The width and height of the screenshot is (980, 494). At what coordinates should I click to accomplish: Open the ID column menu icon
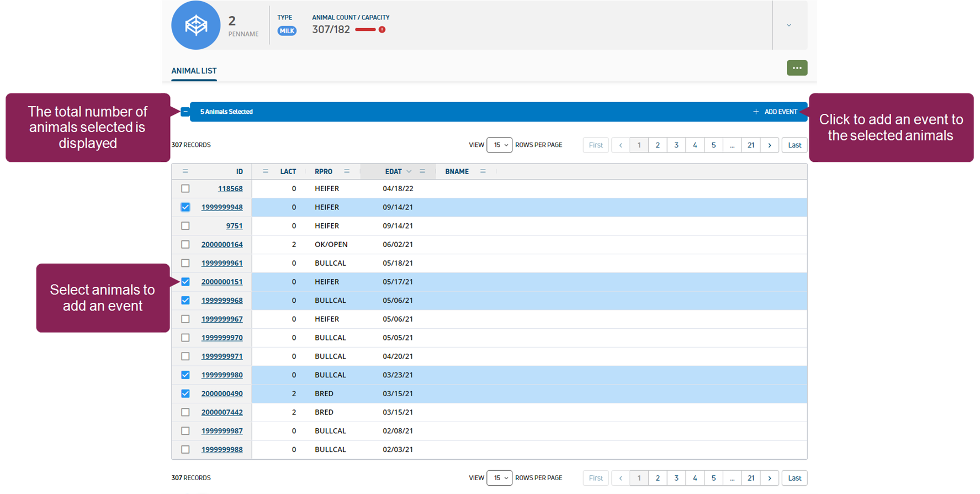click(186, 171)
